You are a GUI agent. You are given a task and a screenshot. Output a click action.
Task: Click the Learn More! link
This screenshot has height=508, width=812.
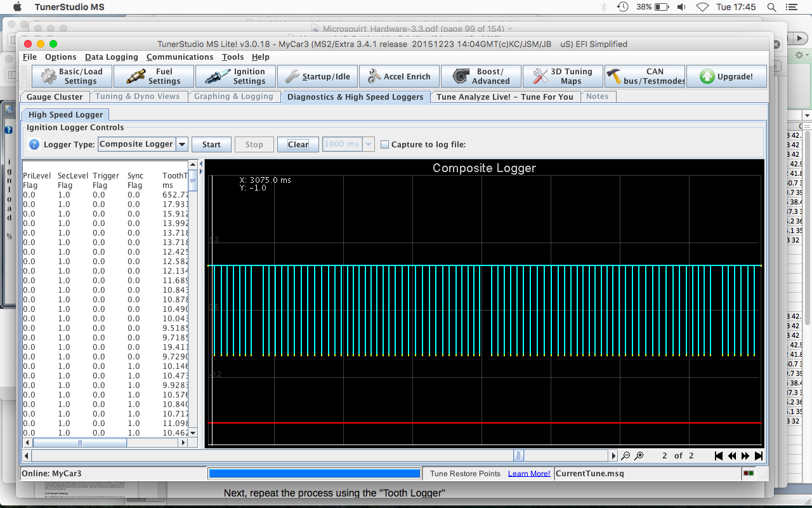(529, 474)
